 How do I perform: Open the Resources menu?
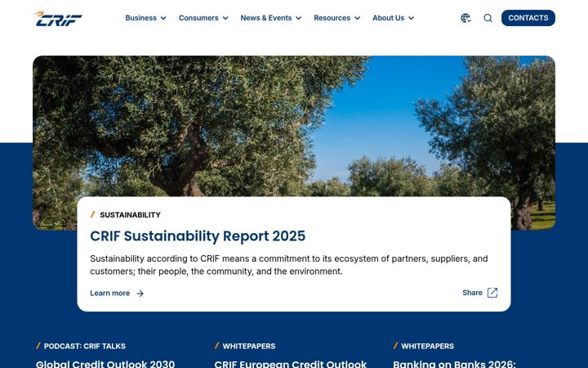tap(332, 18)
